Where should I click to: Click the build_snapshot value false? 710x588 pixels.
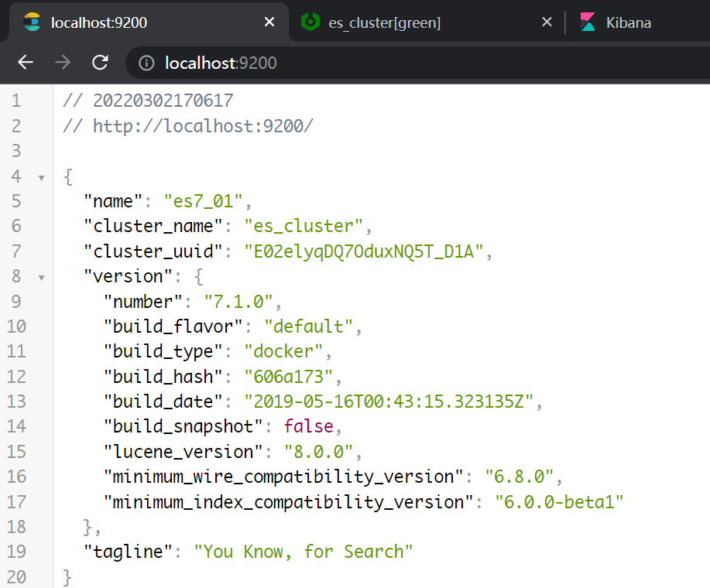pos(308,426)
